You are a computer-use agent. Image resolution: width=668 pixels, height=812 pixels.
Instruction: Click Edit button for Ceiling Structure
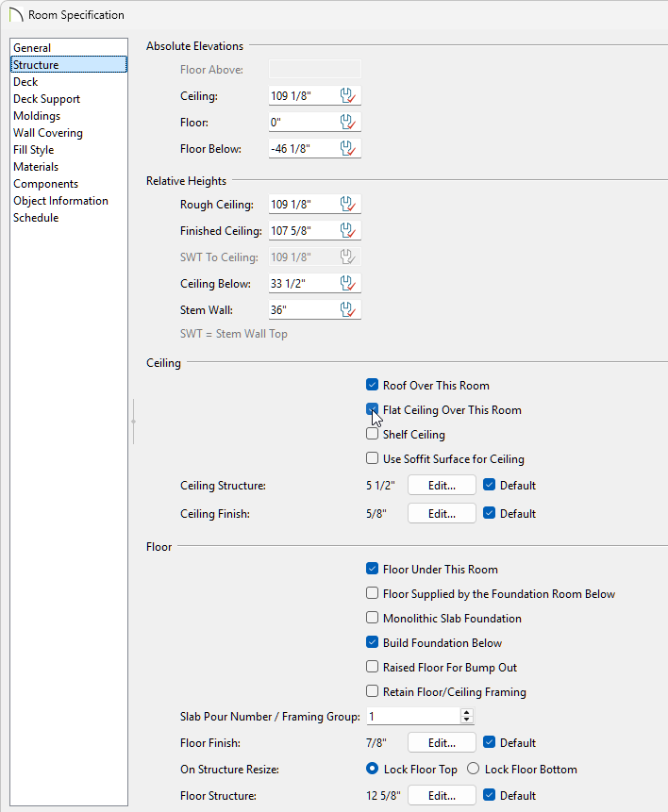(442, 486)
